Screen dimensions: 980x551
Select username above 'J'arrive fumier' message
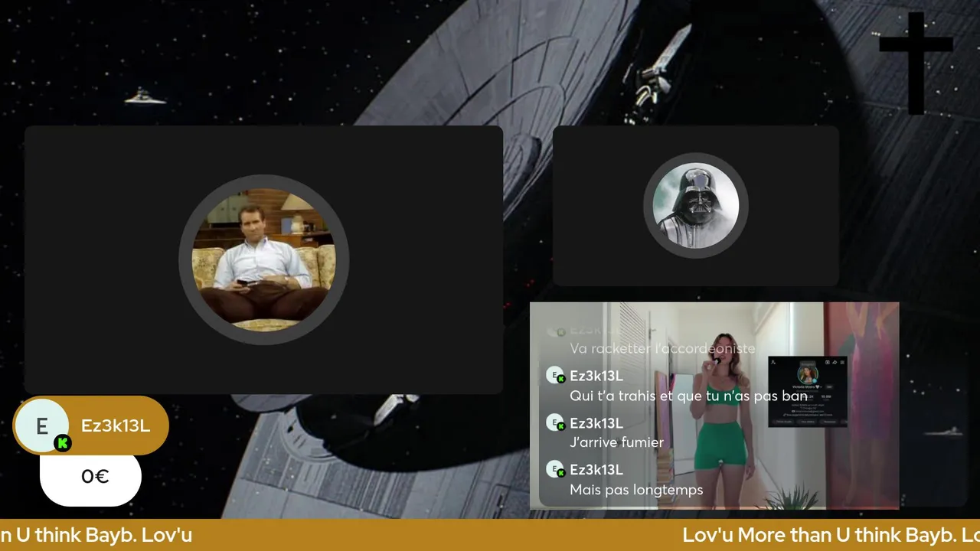596,422
